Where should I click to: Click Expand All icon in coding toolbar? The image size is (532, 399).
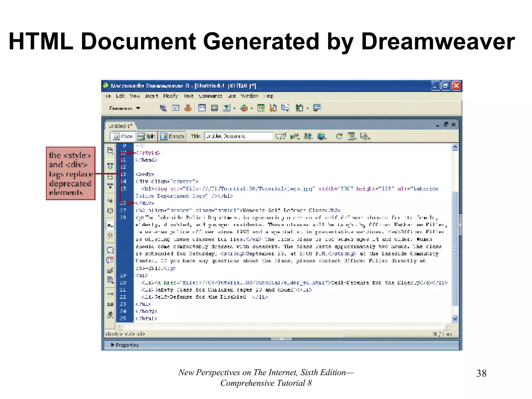(110, 186)
